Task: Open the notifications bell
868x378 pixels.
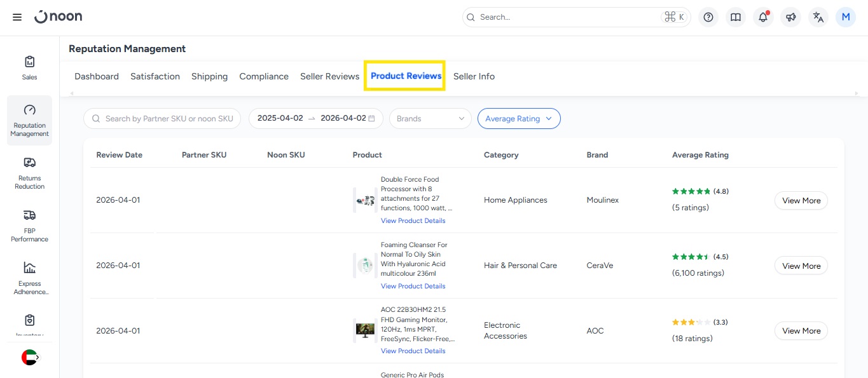Action: pos(763,17)
